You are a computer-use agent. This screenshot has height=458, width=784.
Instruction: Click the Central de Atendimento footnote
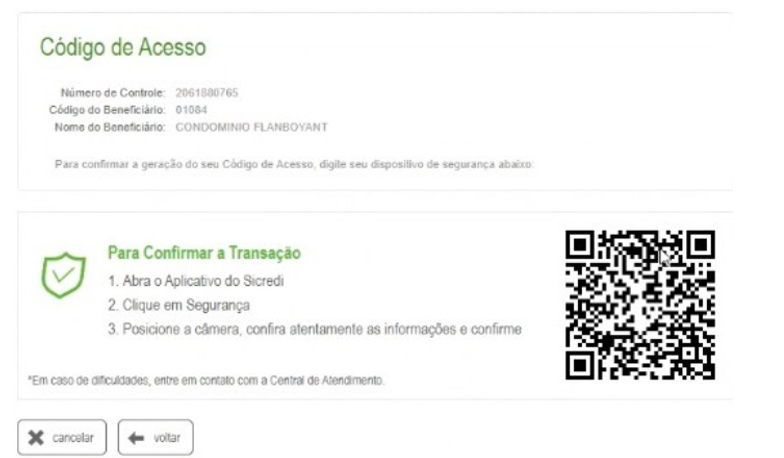pyautogui.click(x=206, y=380)
